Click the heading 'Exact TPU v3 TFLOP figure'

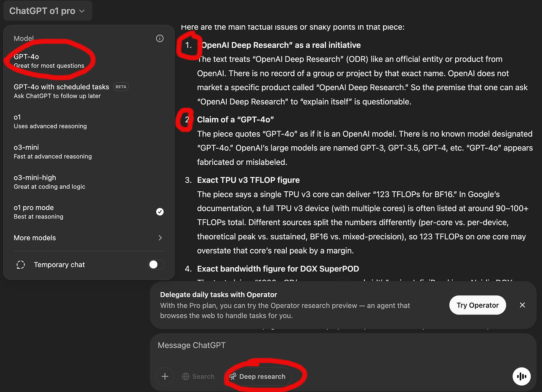(x=248, y=180)
